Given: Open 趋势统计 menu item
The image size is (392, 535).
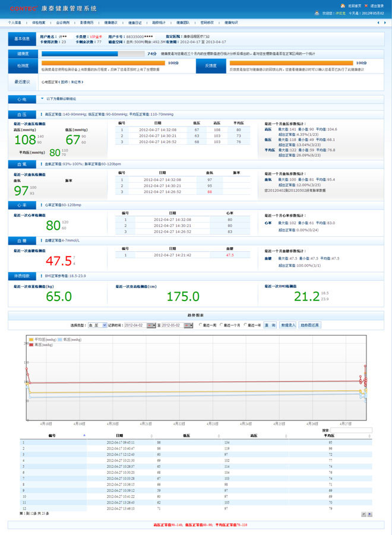Looking at the screenshot, I should [x=159, y=23].
